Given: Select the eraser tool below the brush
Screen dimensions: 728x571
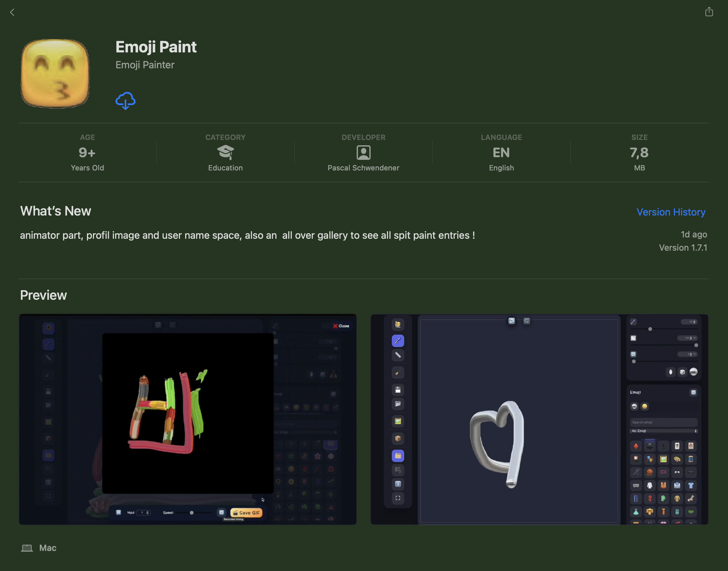Looking at the screenshot, I should click(398, 355).
